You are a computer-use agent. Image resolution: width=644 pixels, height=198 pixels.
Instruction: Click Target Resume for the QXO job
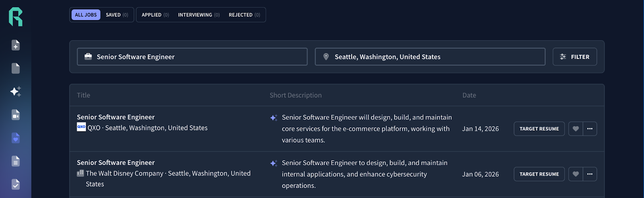click(x=539, y=129)
